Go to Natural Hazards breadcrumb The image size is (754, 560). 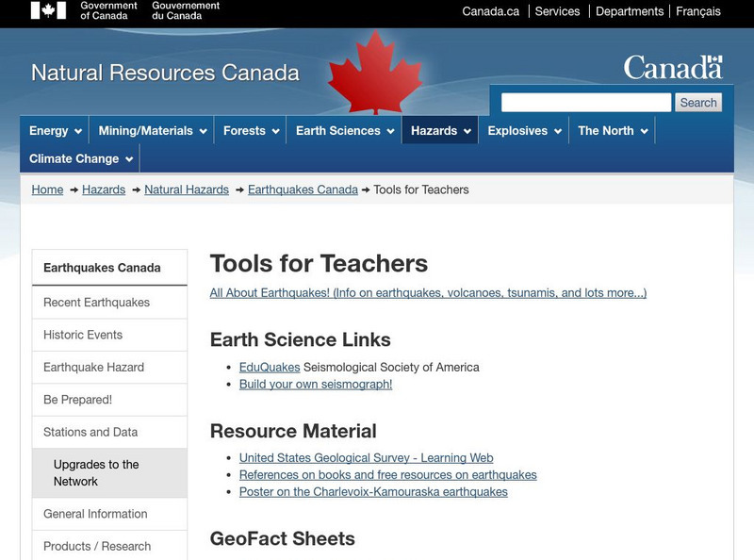[187, 189]
